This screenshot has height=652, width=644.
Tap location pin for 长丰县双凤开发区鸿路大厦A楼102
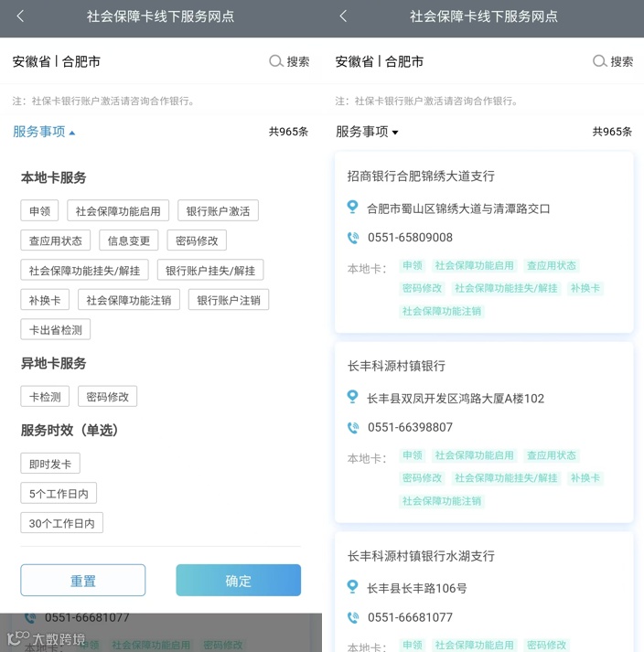pos(352,397)
